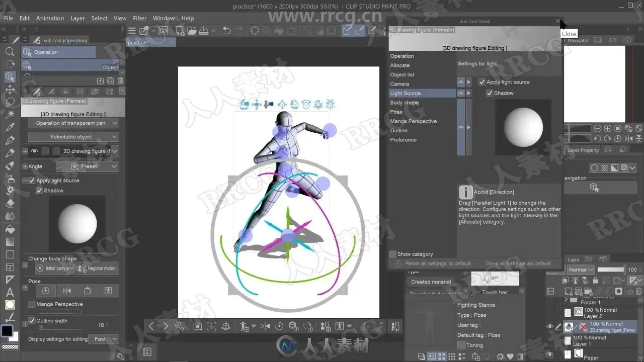Open the File menu

pyautogui.click(x=9, y=18)
